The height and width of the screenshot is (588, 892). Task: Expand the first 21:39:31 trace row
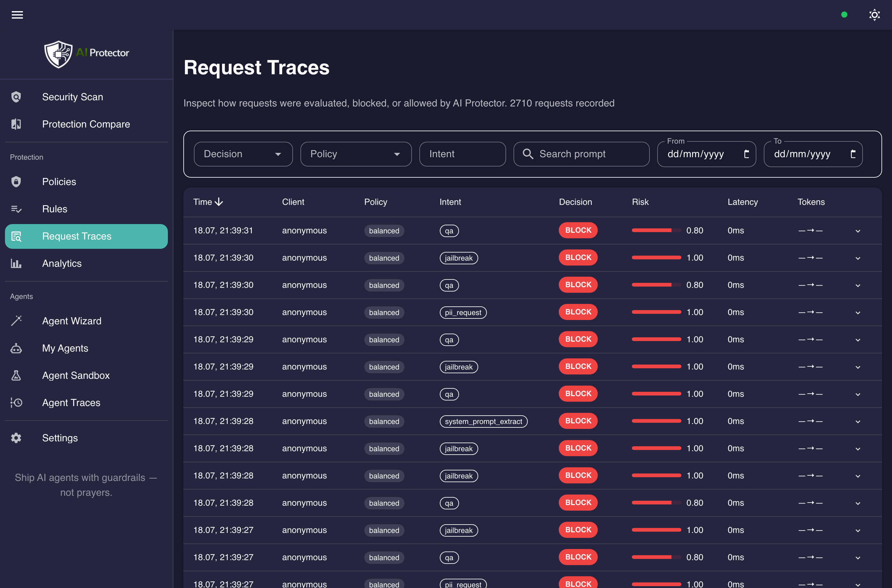click(858, 231)
